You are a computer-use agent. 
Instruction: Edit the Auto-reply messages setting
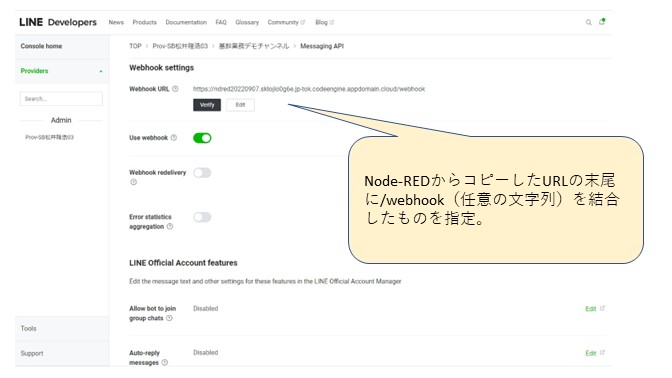pos(595,353)
